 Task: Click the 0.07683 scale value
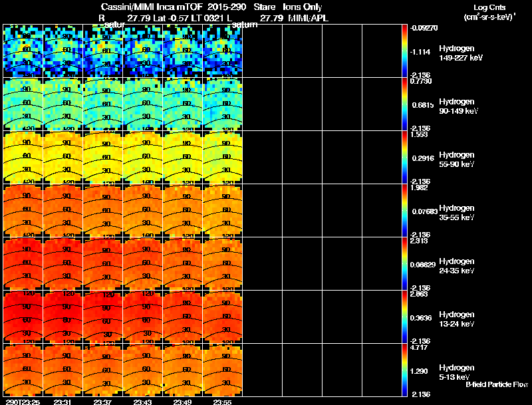click(x=425, y=211)
